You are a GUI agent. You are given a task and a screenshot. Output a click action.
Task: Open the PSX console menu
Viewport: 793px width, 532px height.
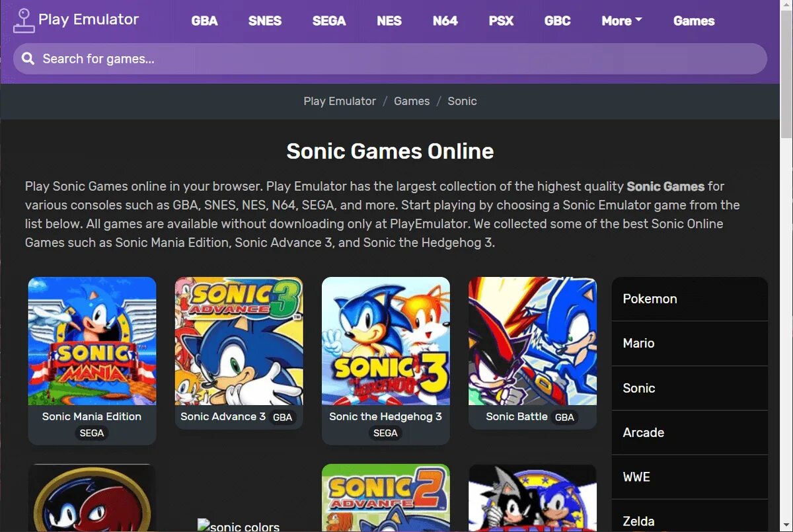(501, 20)
